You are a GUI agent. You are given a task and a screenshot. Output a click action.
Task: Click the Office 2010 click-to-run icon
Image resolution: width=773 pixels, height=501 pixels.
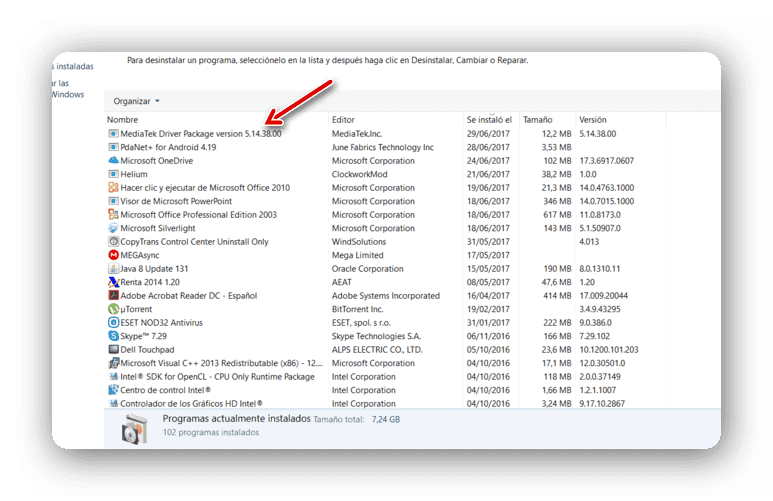point(113,187)
